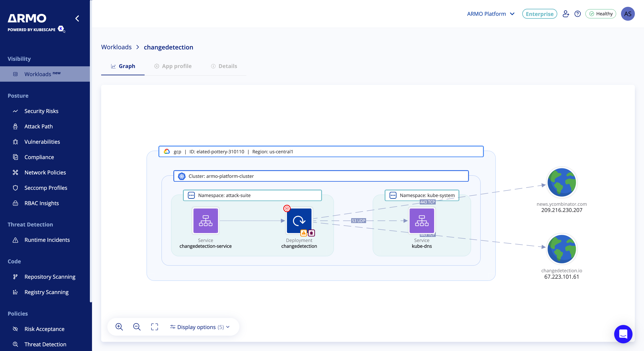This screenshot has height=351, width=644.
Task: Click the red shield badge on changedetection deployment
Action: (287, 208)
